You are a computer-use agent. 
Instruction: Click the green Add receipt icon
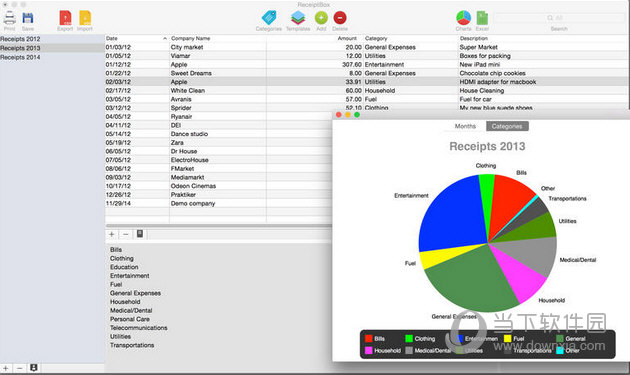click(321, 18)
